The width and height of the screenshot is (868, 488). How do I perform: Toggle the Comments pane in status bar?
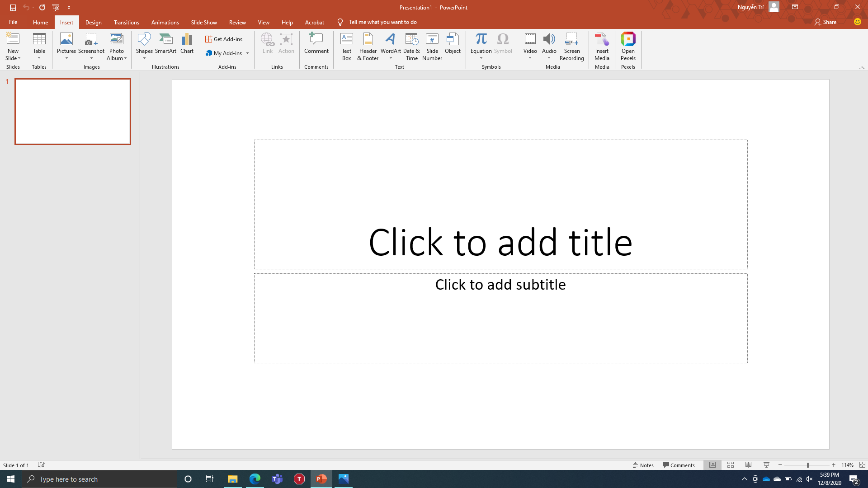click(x=679, y=465)
